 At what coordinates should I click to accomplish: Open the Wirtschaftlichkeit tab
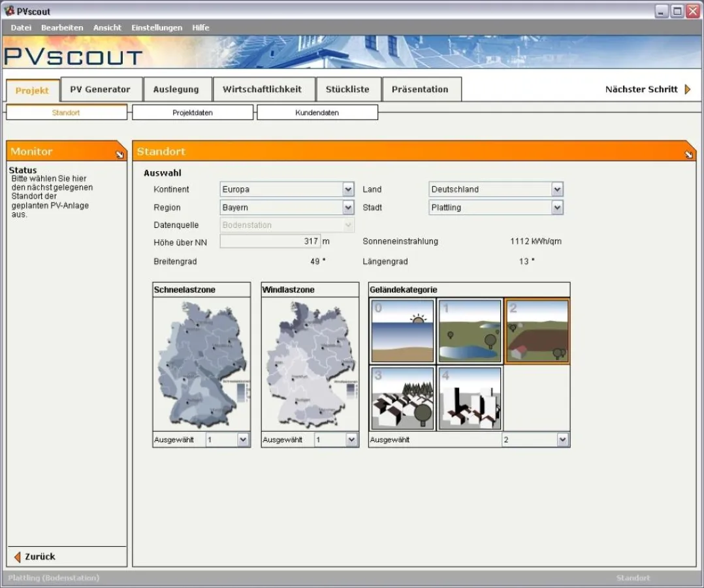click(262, 90)
